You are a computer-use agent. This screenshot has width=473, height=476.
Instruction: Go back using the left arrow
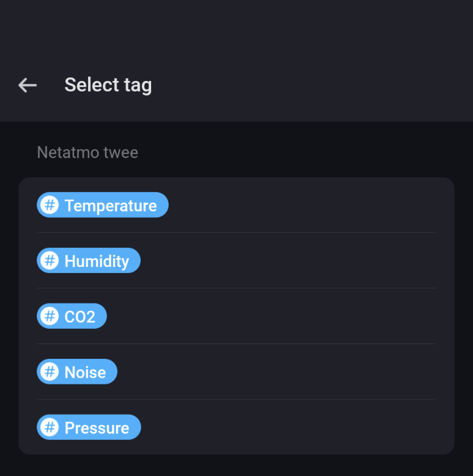coord(27,85)
